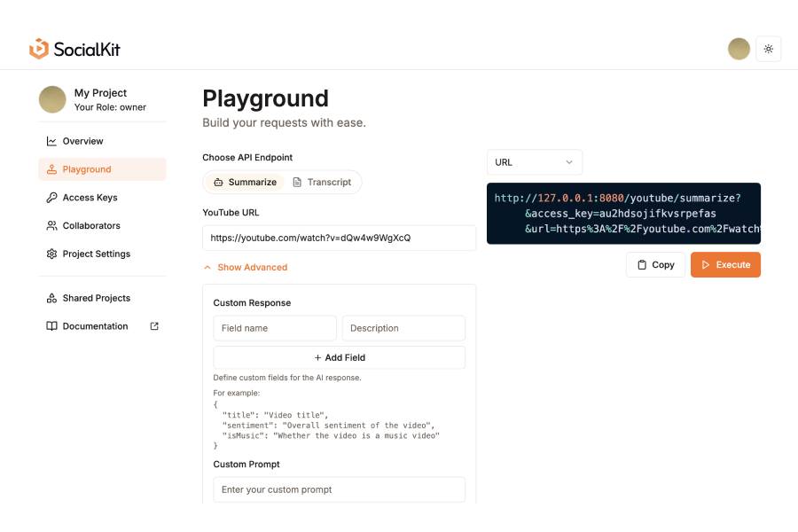This screenshot has width=798, height=532.
Task: Focus the Description input
Action: tap(403, 328)
